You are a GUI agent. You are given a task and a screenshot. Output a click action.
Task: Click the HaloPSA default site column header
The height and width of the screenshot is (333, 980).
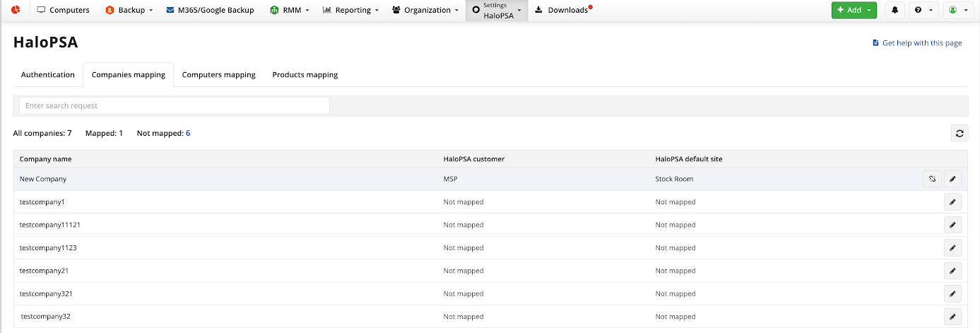[x=688, y=159]
